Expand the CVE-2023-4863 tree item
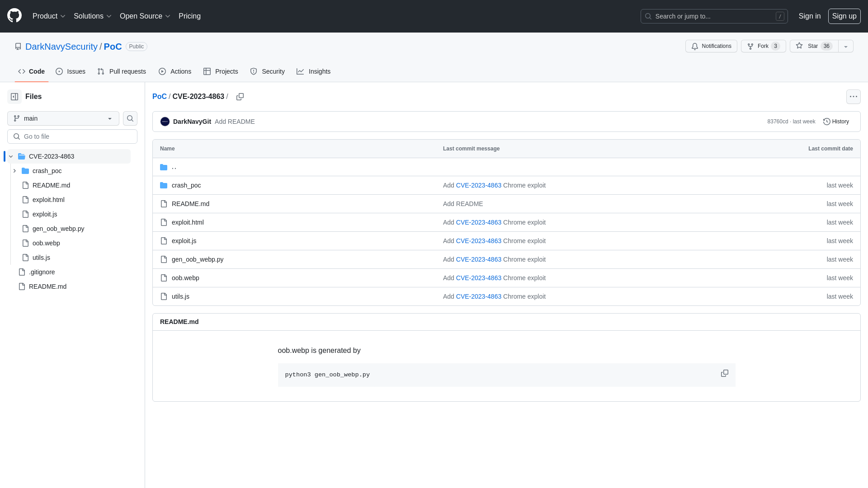868x488 pixels. tap(10, 156)
